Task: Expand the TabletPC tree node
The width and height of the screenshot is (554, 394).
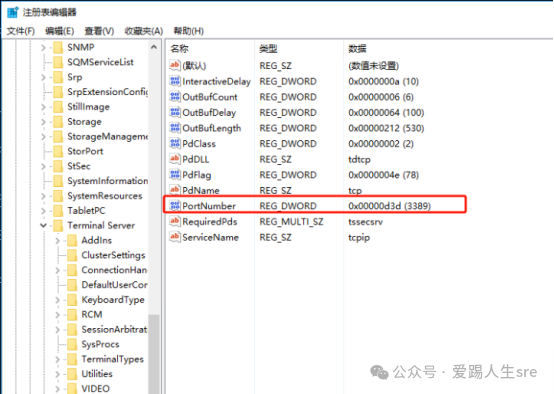Action: (x=43, y=211)
